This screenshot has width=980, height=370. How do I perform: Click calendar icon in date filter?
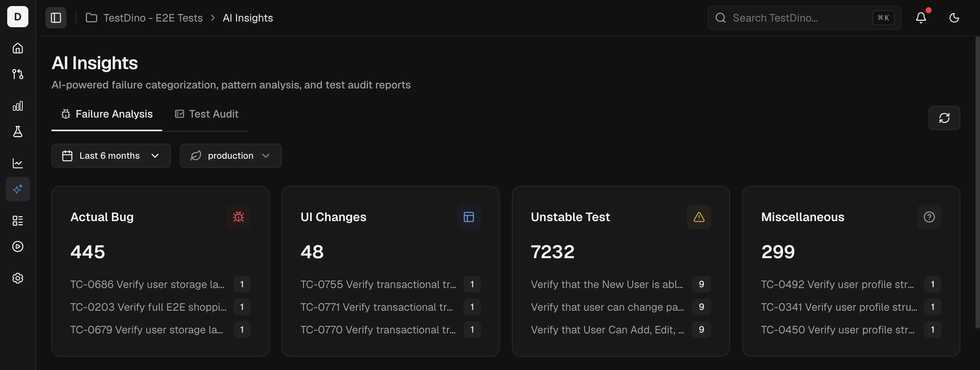pyautogui.click(x=67, y=156)
